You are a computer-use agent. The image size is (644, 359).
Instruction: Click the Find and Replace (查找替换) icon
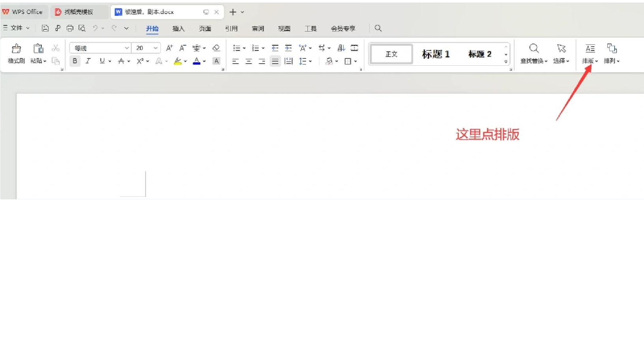(x=534, y=49)
